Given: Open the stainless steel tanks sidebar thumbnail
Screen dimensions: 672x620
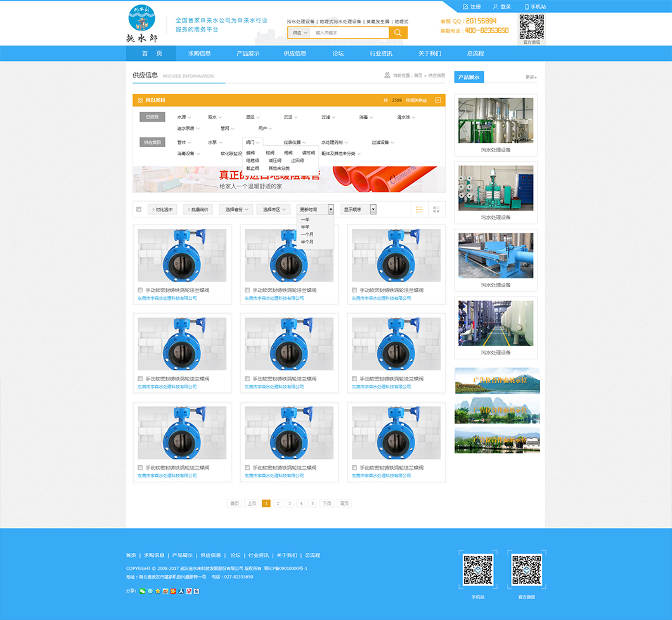Looking at the screenshot, I should tap(496, 120).
